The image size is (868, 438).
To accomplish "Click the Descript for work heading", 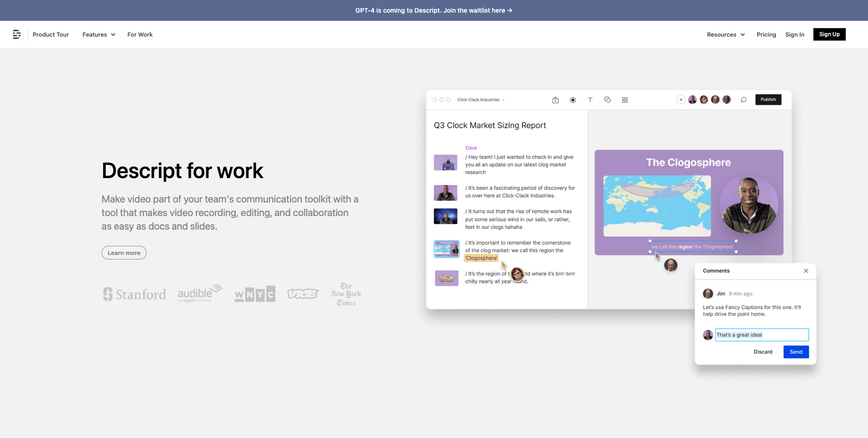I will coord(182,171).
